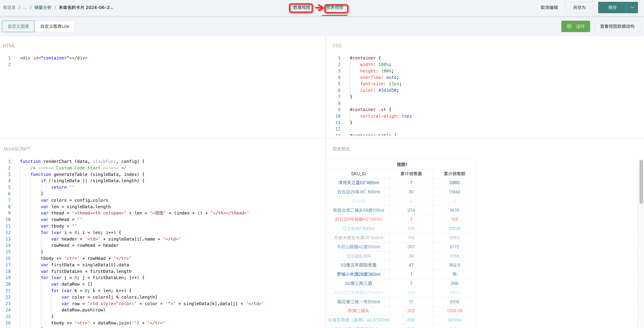644x328 pixels.
Task: Click the cell 52度五年邵阳老酒
Action: [x=358, y=265]
